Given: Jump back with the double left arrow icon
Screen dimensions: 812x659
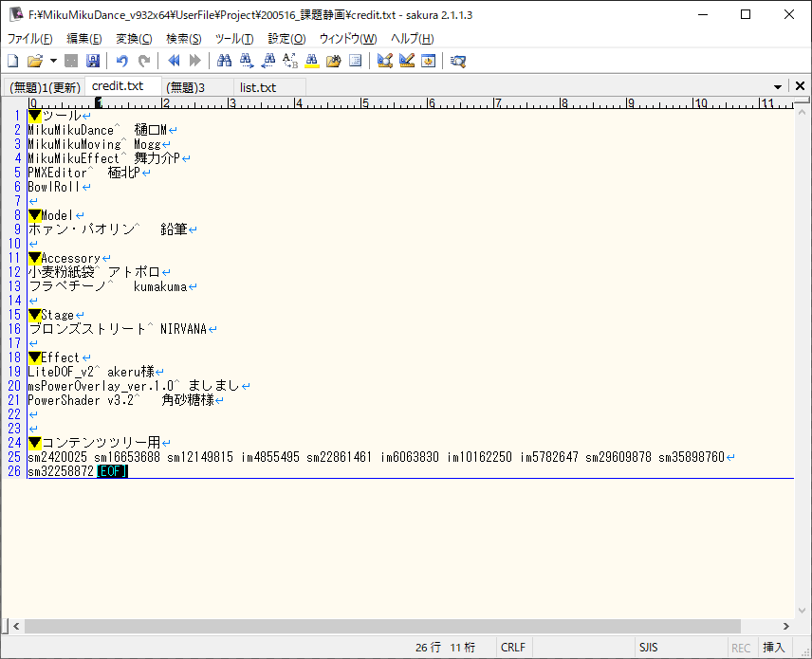Looking at the screenshot, I should tap(174, 61).
